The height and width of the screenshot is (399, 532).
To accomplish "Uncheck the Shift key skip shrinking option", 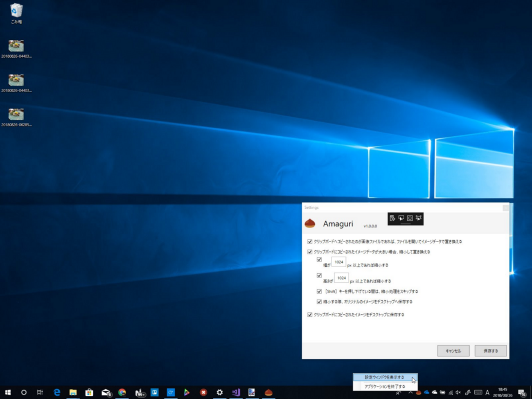I will coord(319,291).
